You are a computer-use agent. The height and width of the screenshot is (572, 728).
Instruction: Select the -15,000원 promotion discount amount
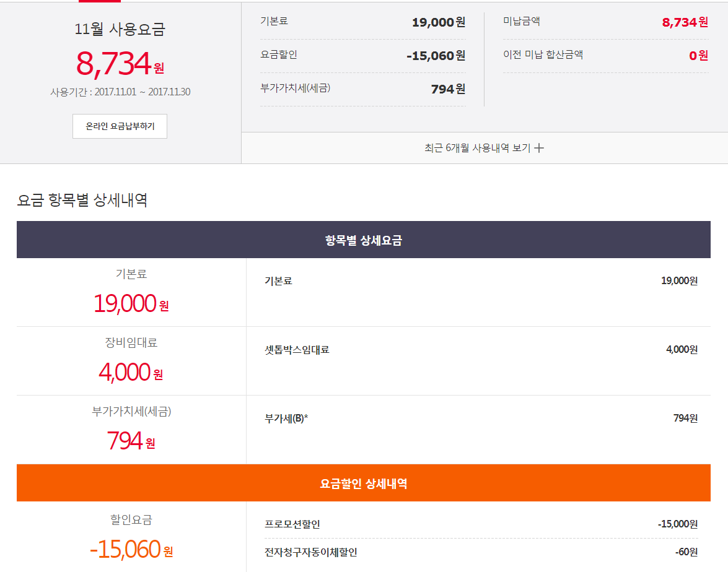coord(677,524)
